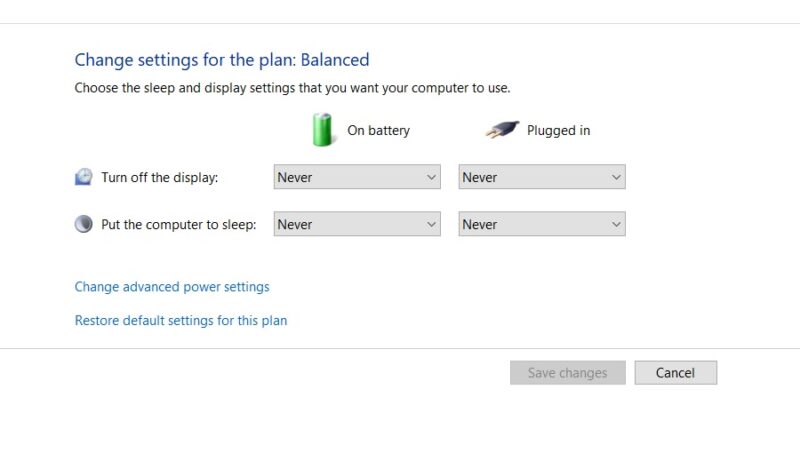Click chevron arrow of on-battery display dropdown
Viewport: 800px width, 453px height.
pyautogui.click(x=431, y=177)
